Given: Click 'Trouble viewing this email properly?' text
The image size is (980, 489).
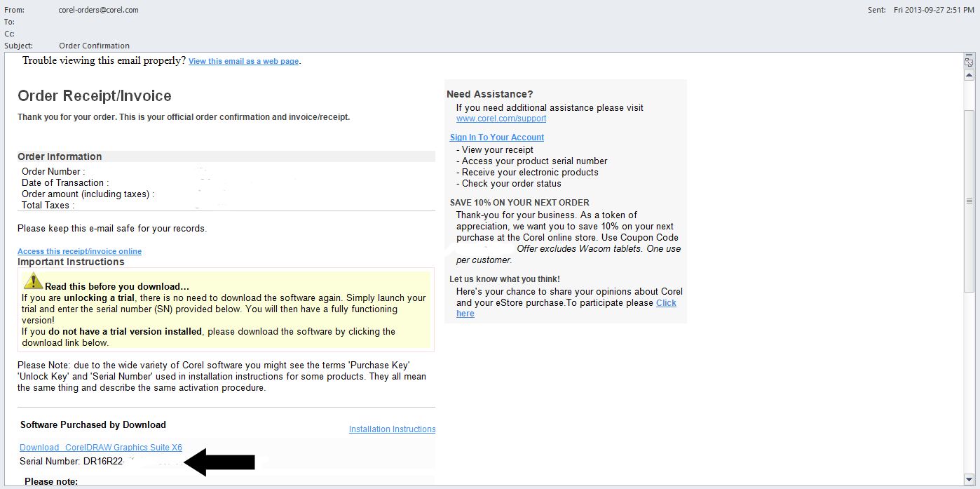Looking at the screenshot, I should [x=104, y=60].
